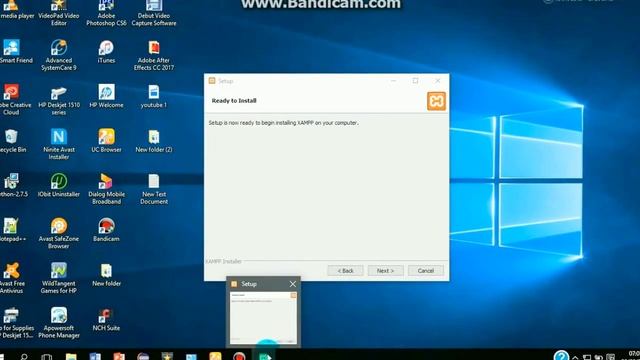Show hidden system tray icons

(x=575, y=357)
